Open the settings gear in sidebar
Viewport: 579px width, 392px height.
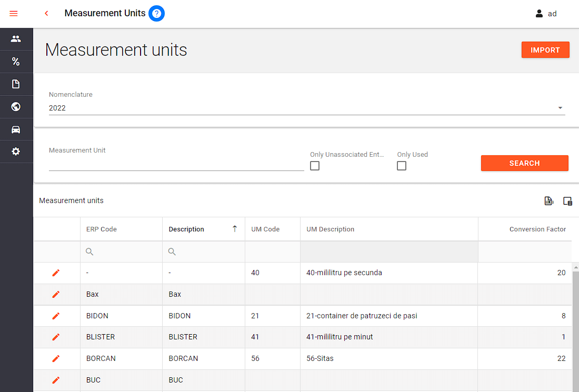pos(16,152)
